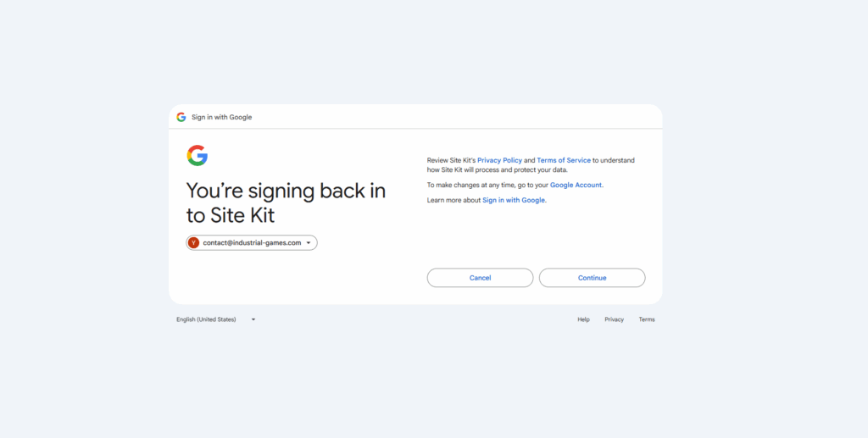Open the Help footer link

pyautogui.click(x=583, y=319)
